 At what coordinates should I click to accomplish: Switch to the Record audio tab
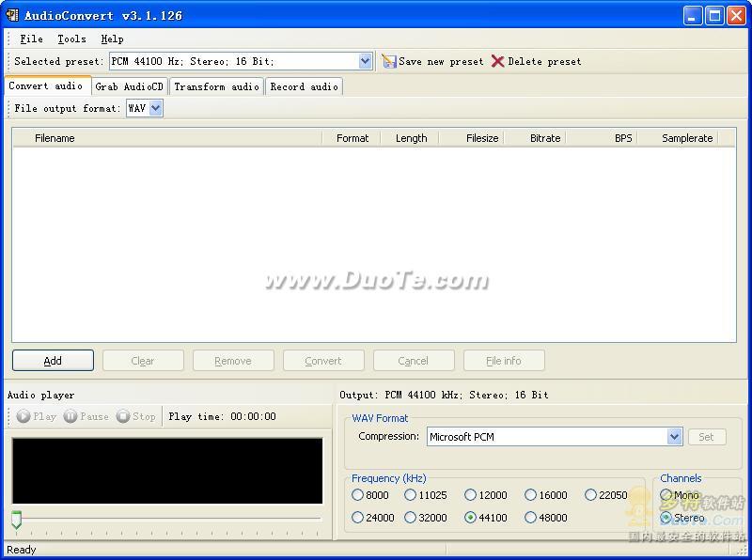pos(304,86)
